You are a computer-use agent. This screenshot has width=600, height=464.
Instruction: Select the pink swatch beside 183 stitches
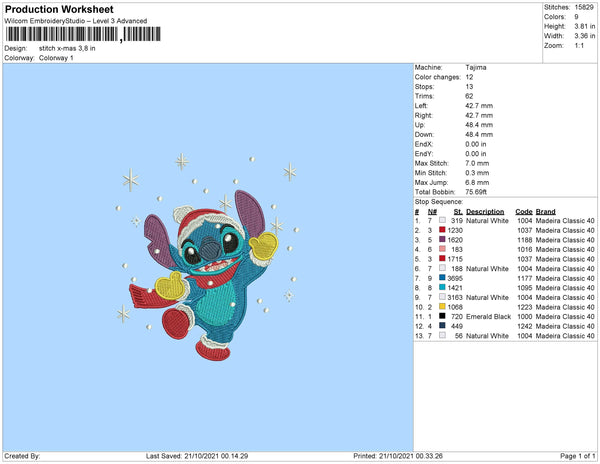tap(442, 249)
